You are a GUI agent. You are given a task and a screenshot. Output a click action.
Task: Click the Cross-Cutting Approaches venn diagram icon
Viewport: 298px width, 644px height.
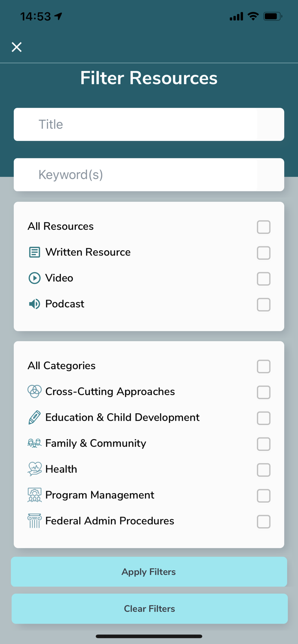34,392
